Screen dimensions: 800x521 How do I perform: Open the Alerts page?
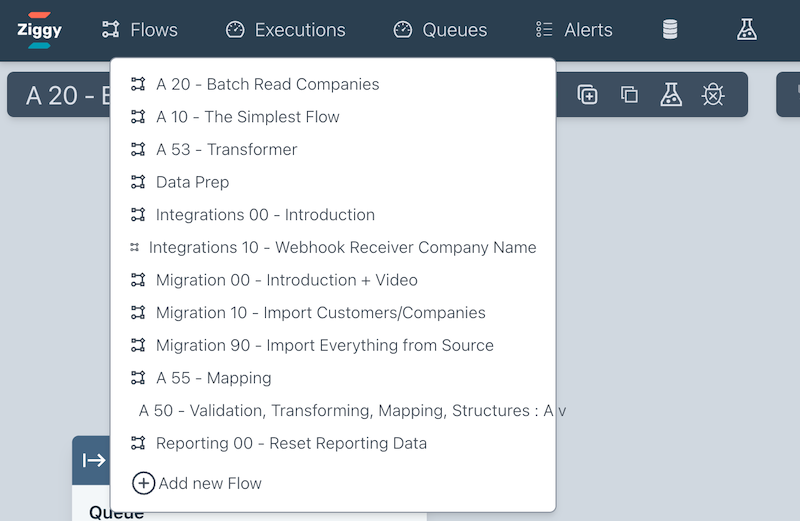click(574, 30)
